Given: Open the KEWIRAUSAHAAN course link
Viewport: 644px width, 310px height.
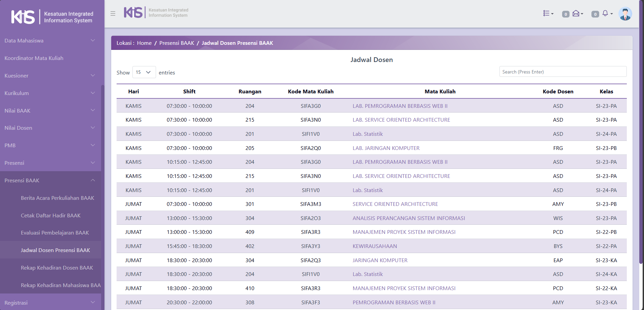Looking at the screenshot, I should (375, 246).
